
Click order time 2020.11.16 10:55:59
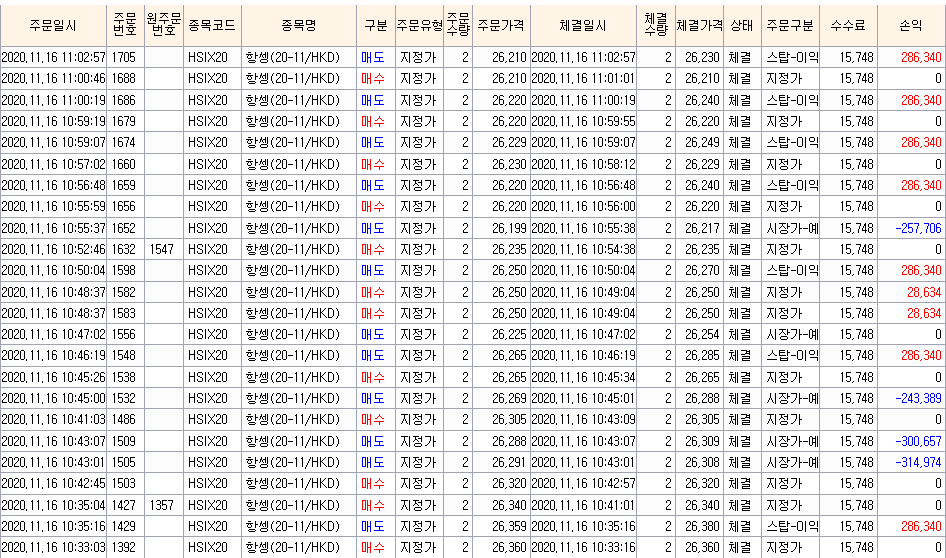54,206
